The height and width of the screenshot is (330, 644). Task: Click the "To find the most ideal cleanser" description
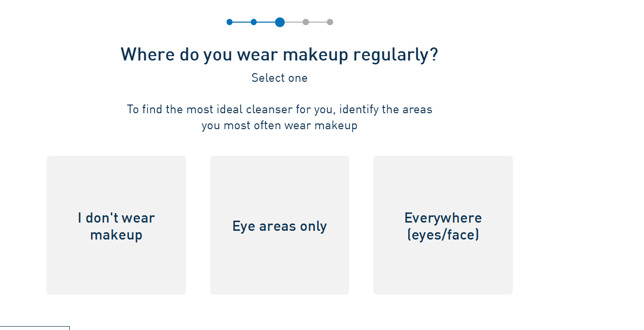point(279,109)
